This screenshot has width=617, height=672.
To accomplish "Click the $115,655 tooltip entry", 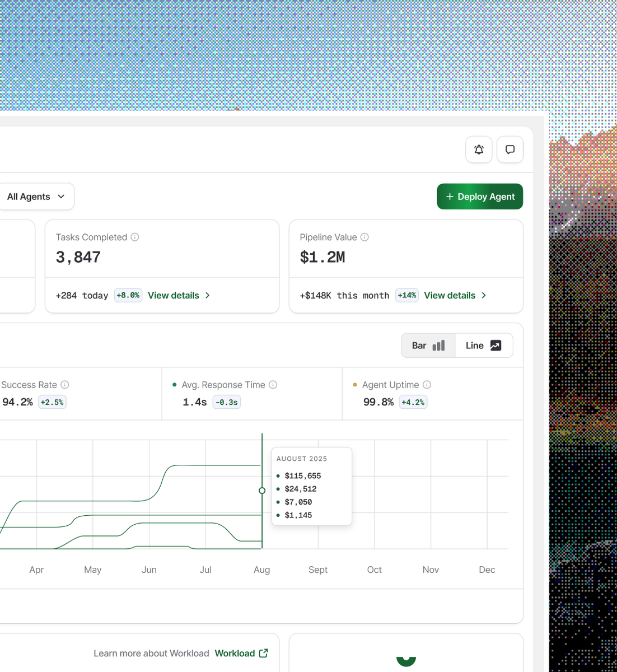I will click(302, 476).
